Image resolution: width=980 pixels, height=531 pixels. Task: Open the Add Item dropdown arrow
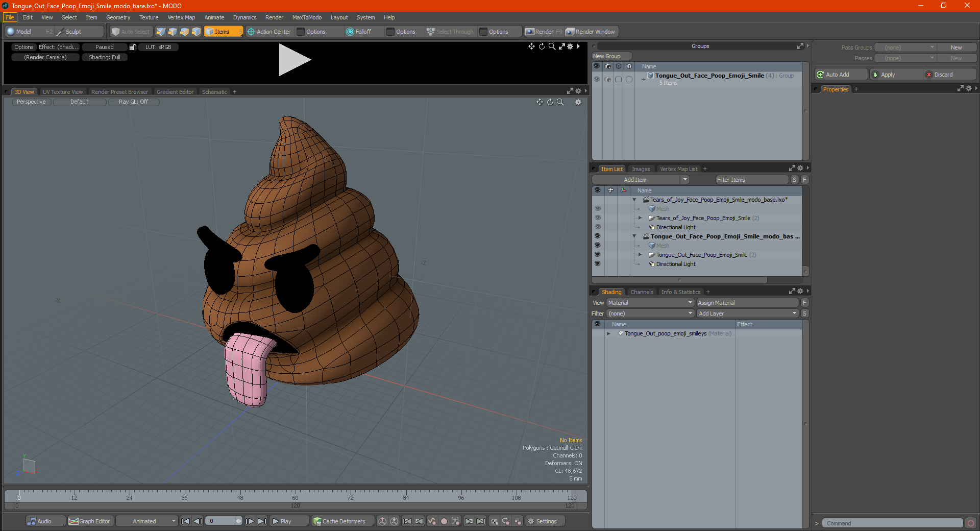(x=685, y=180)
